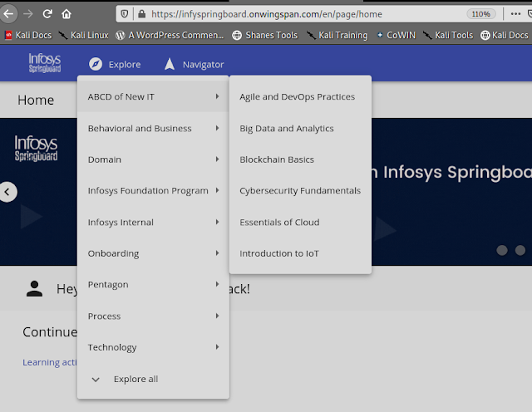Open the Learning acti... link
This screenshot has height=412, width=532.
[x=50, y=362]
